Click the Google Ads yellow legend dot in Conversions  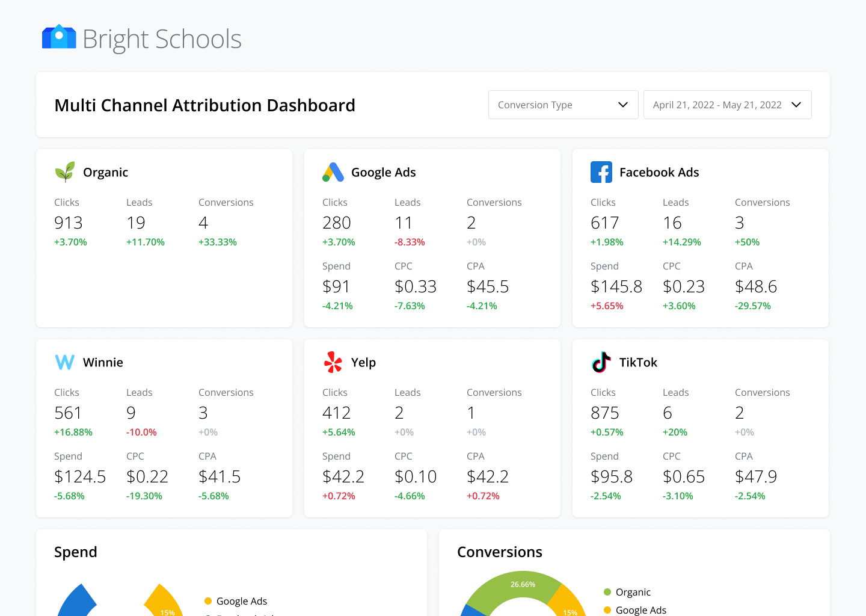(607, 610)
